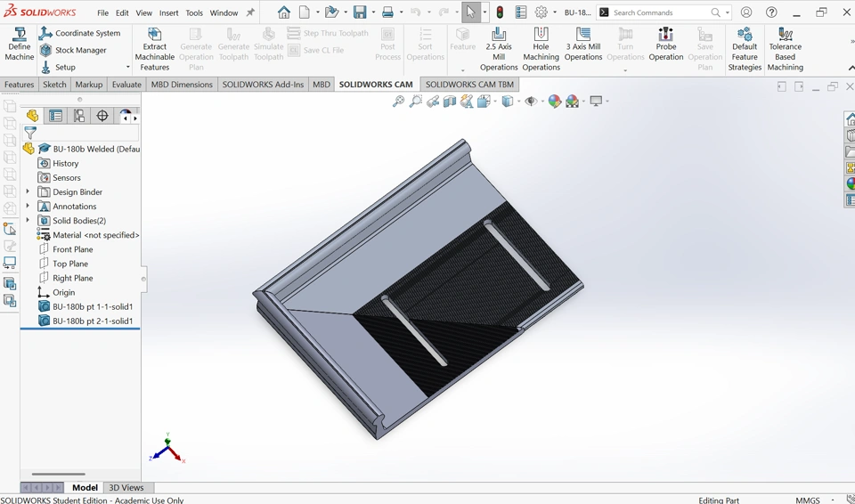Open the Insert menu

pyautogui.click(x=168, y=12)
